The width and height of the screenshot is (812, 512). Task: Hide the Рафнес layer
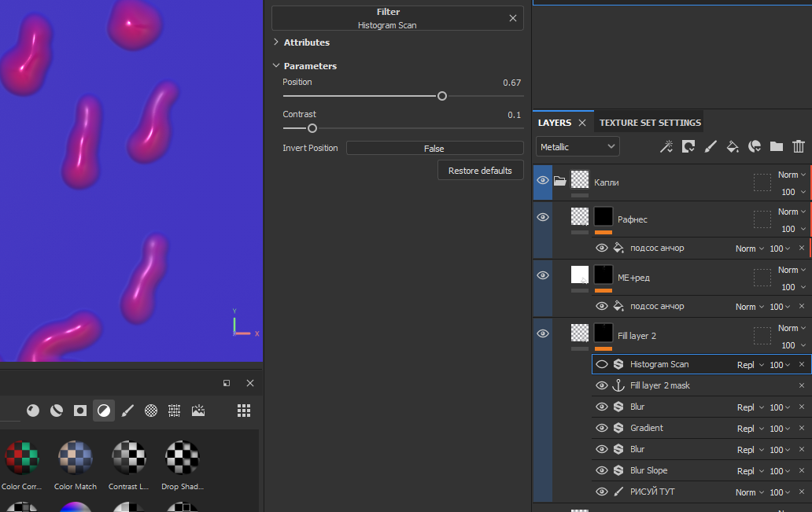pyautogui.click(x=543, y=217)
